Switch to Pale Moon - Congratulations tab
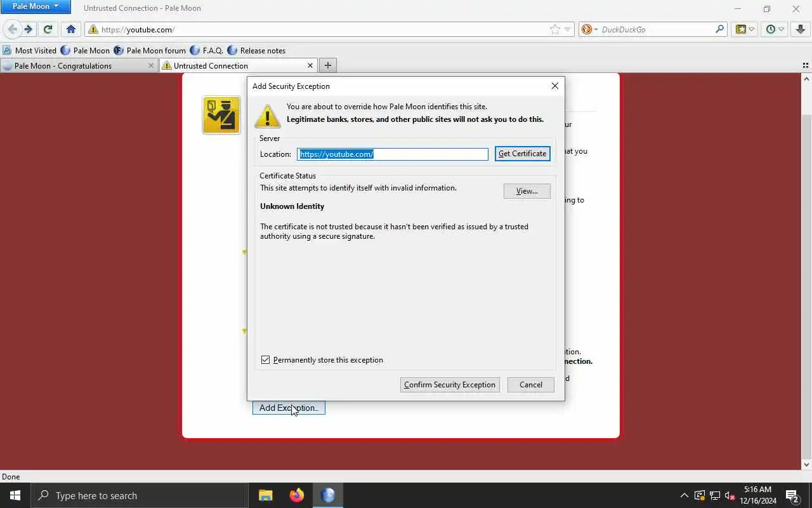This screenshot has height=508, width=812. pos(79,65)
